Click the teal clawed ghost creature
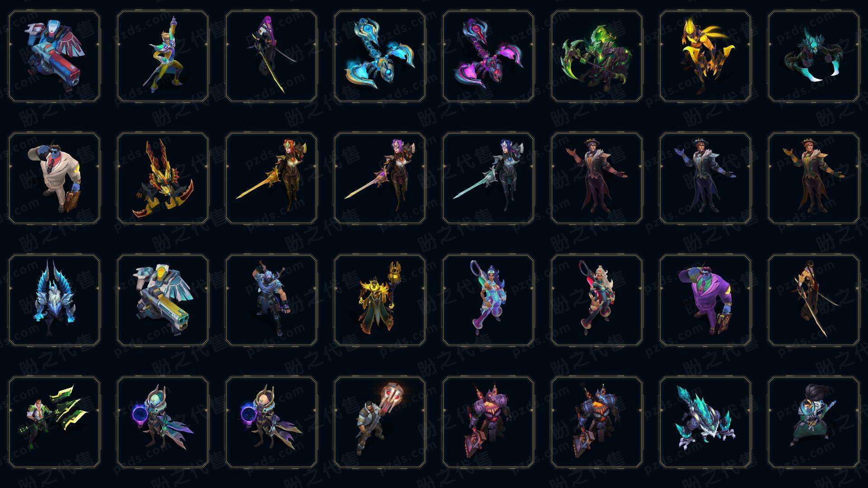 tap(814, 56)
